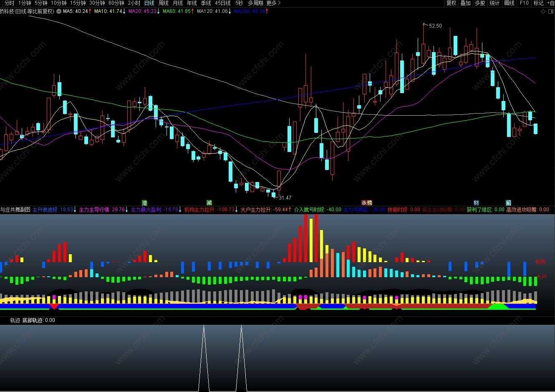Add to watchlist with +自 button
The image size is (555, 392).
tap(550, 3)
